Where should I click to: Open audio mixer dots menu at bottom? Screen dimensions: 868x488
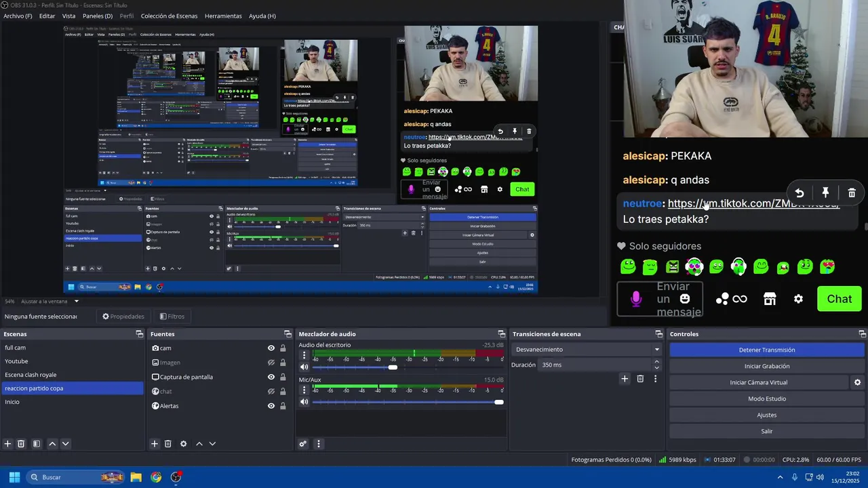(x=318, y=444)
